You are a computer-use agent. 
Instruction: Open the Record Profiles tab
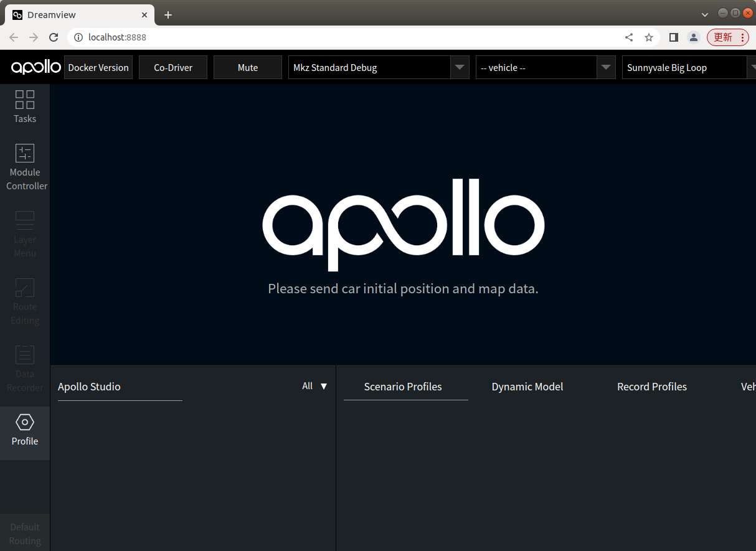tap(651, 387)
